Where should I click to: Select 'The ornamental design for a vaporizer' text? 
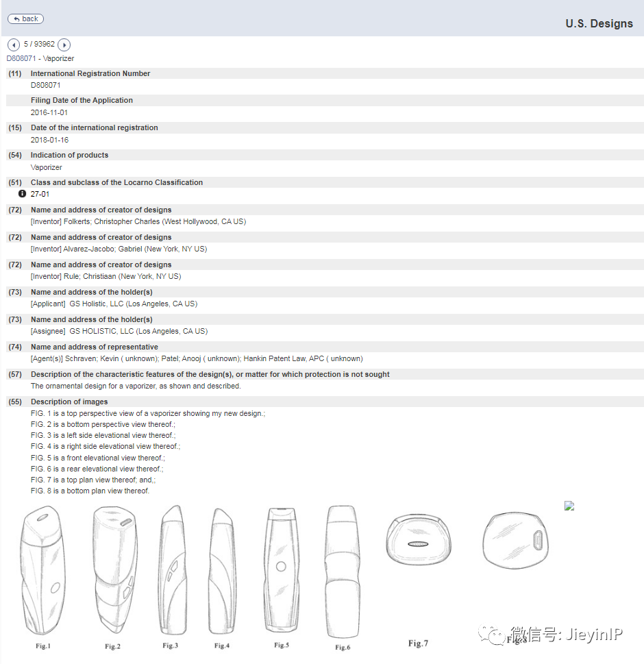[136, 386]
